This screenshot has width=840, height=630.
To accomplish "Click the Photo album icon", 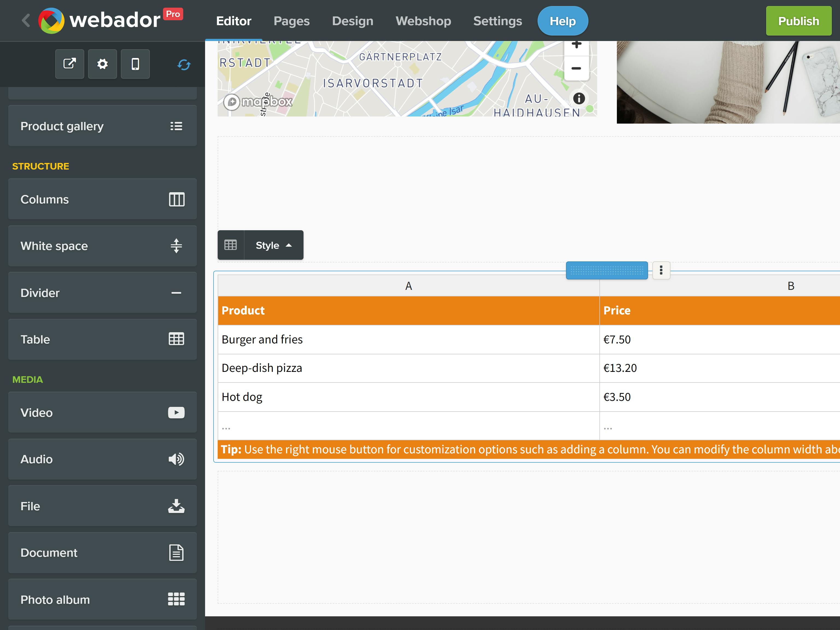I will coord(176,599).
